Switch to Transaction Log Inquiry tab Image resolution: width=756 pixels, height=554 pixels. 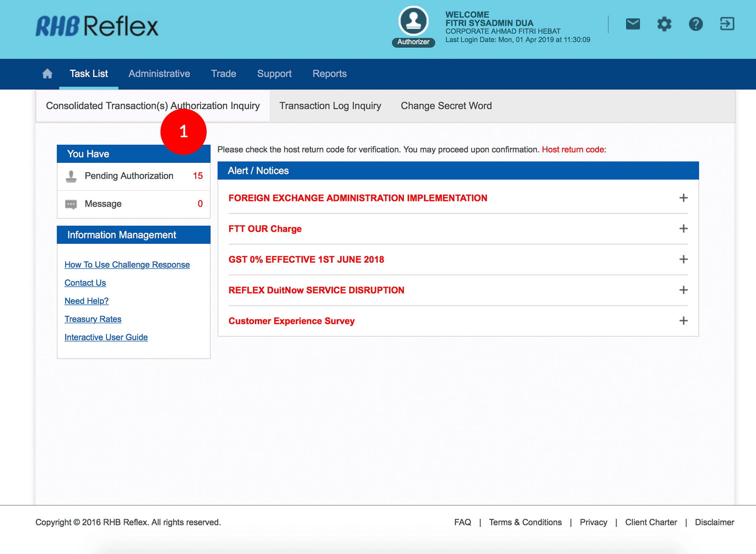click(x=330, y=106)
